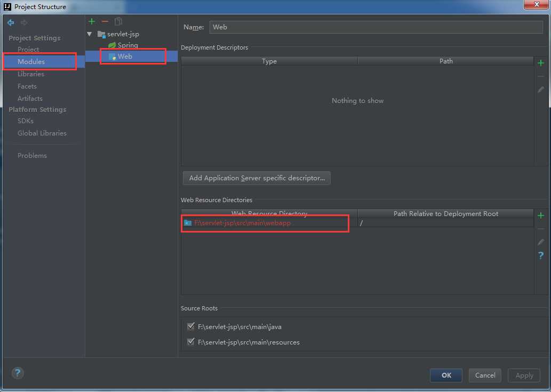Remove the web resource directory entry
The image size is (551, 392).
point(541,229)
